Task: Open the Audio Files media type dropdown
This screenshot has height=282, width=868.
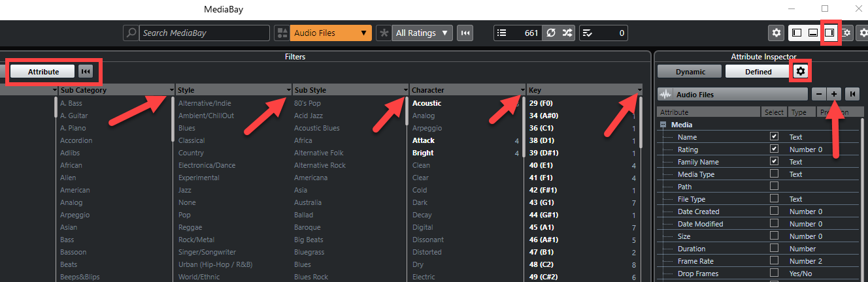Action: (331, 33)
